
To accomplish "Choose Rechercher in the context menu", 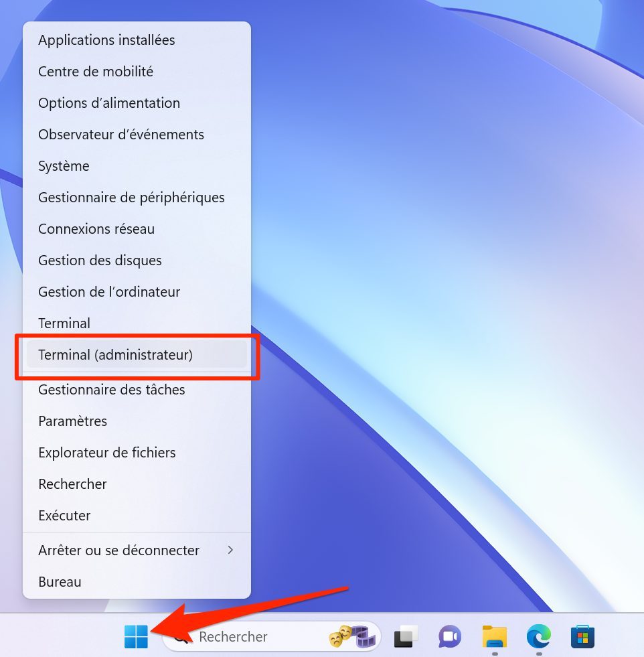I will pyautogui.click(x=137, y=484).
